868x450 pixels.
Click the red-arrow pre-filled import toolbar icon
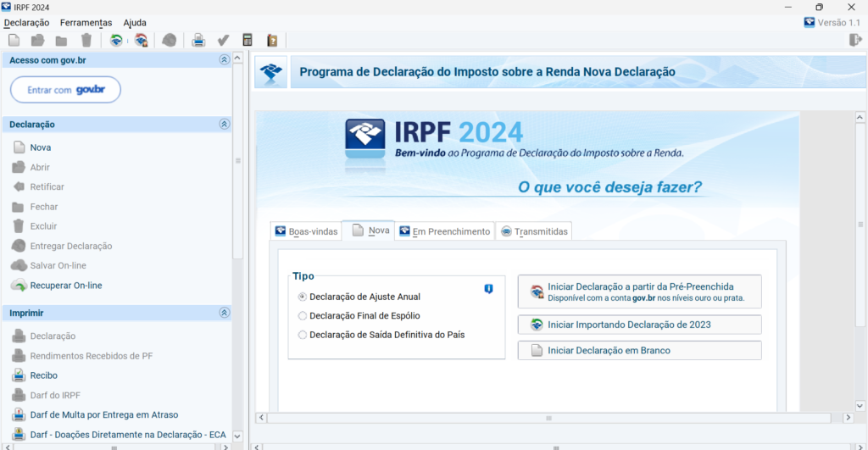coord(142,40)
